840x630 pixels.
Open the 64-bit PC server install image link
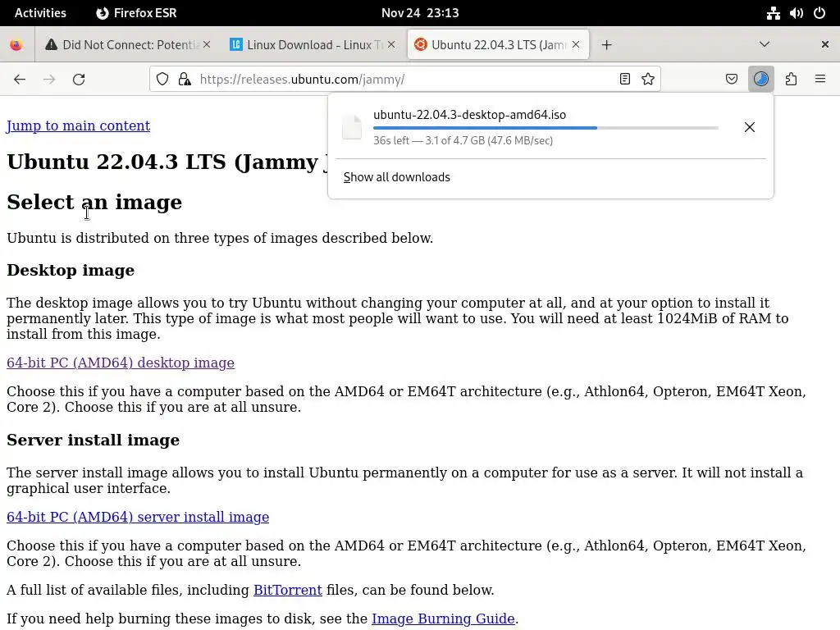pyautogui.click(x=138, y=517)
